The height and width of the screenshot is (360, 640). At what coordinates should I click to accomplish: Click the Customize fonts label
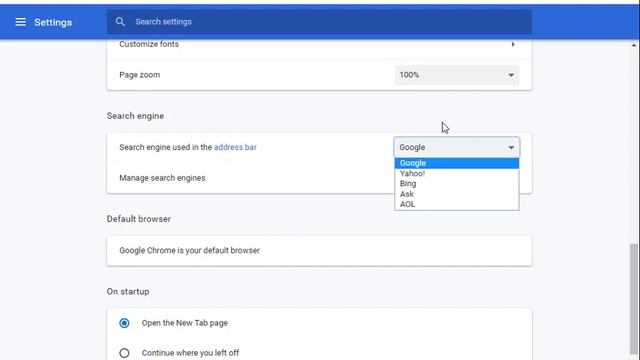pyautogui.click(x=149, y=44)
